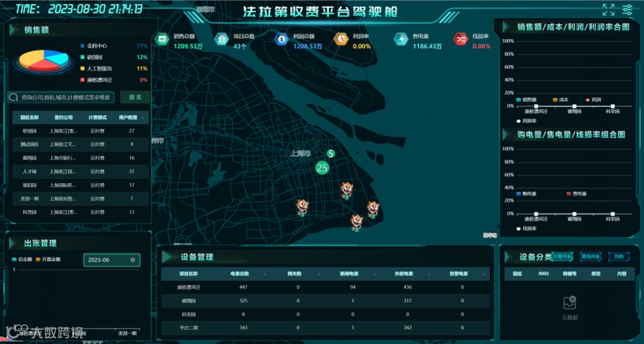Click the 1209.53万 sales total value

pos(188,46)
